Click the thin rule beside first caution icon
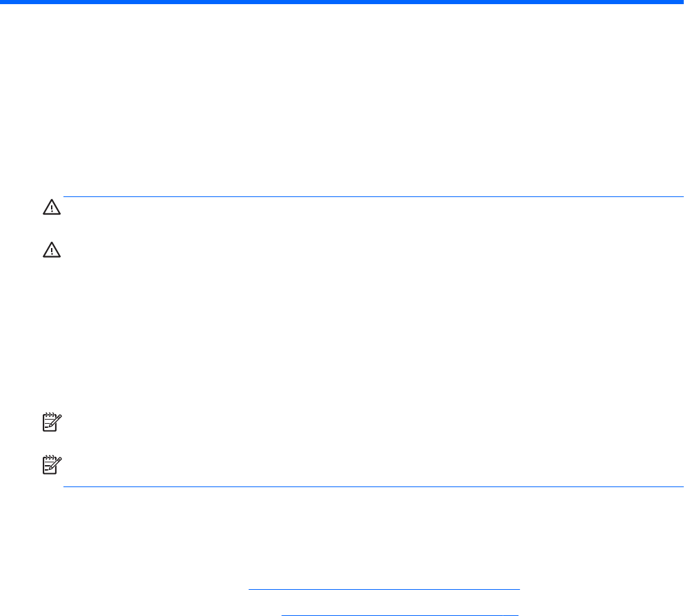The width and height of the screenshot is (684, 616). (372, 197)
